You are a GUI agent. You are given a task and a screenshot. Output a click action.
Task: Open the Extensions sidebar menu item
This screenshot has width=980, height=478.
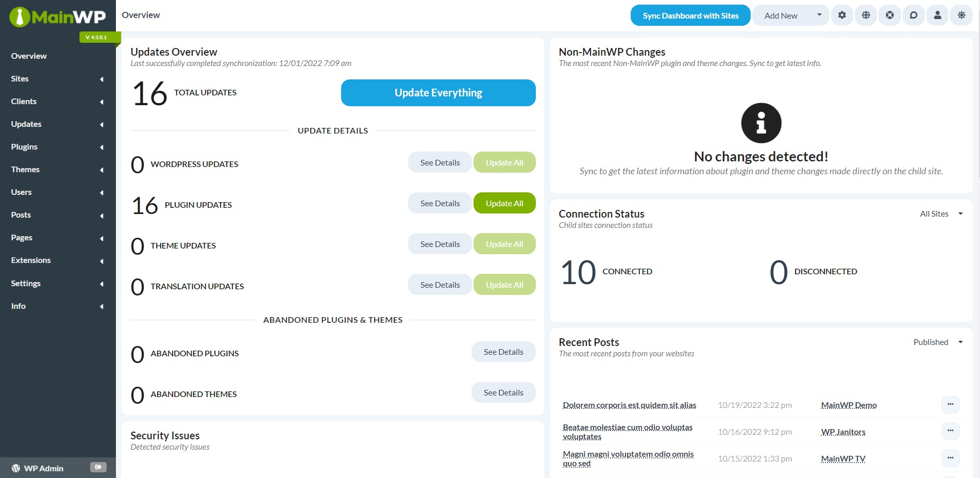(x=58, y=260)
